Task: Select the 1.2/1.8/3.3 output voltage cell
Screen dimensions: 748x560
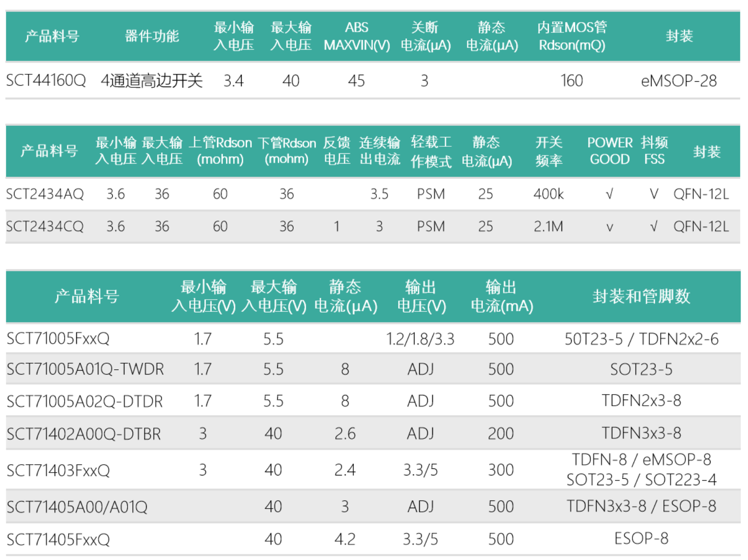Action: (420, 338)
